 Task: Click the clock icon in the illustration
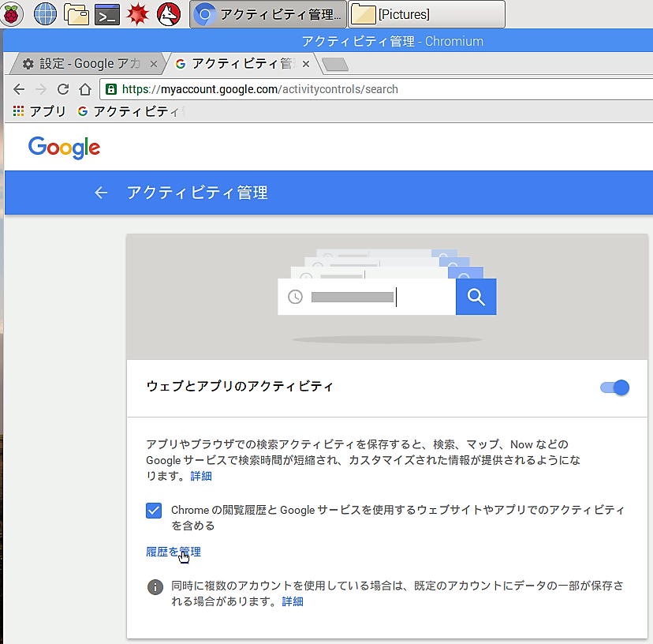[295, 297]
